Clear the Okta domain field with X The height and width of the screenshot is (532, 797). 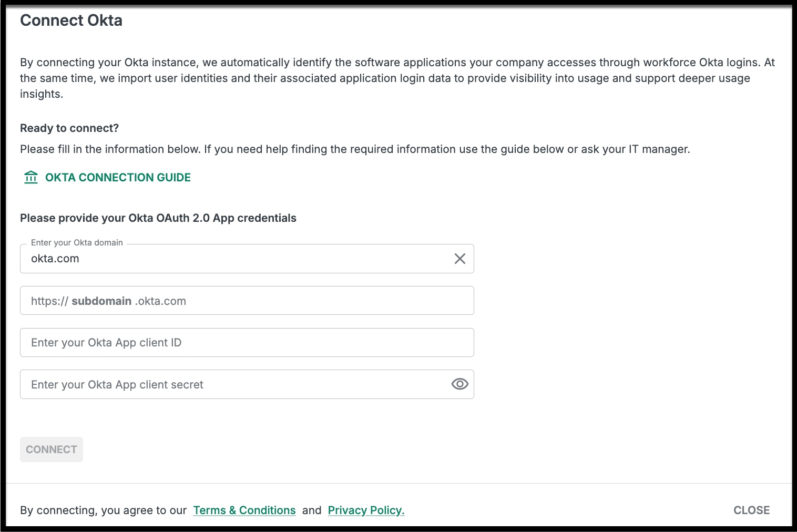pyautogui.click(x=459, y=259)
